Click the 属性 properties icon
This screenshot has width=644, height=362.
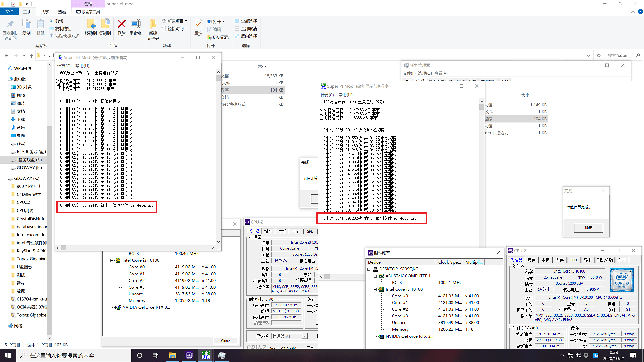click(x=198, y=24)
